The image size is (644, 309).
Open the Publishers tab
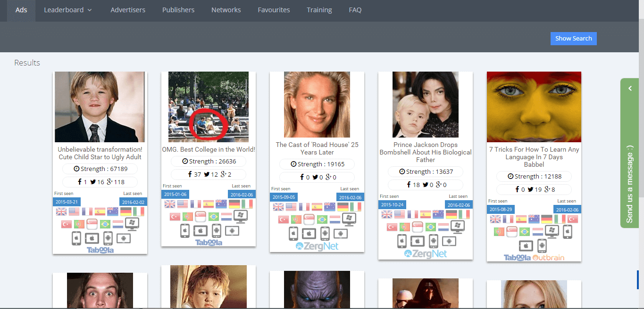178,10
